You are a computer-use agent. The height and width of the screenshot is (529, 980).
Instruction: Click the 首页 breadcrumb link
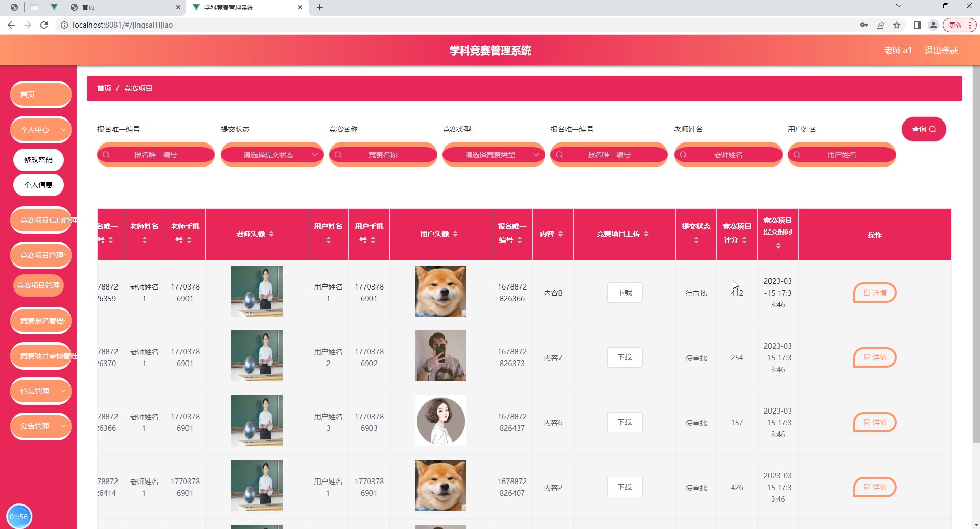[x=104, y=88]
